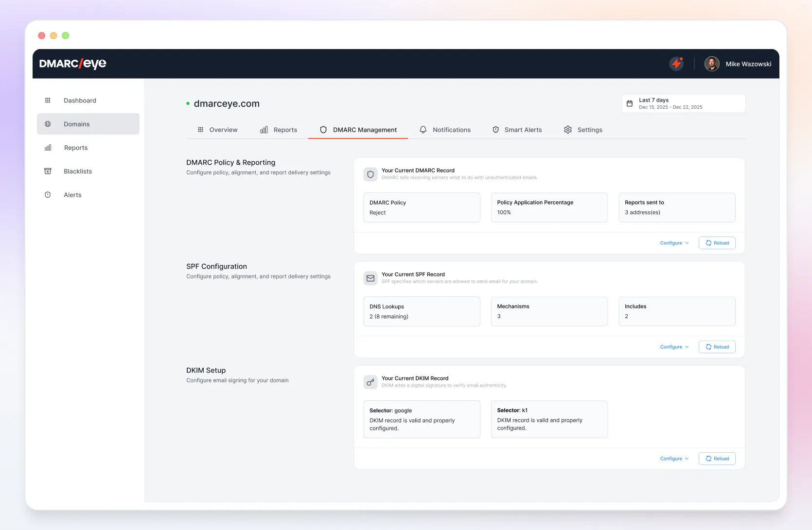Click the Selector: google DKIM card
Viewport: 812px width, 530px height.
click(422, 419)
